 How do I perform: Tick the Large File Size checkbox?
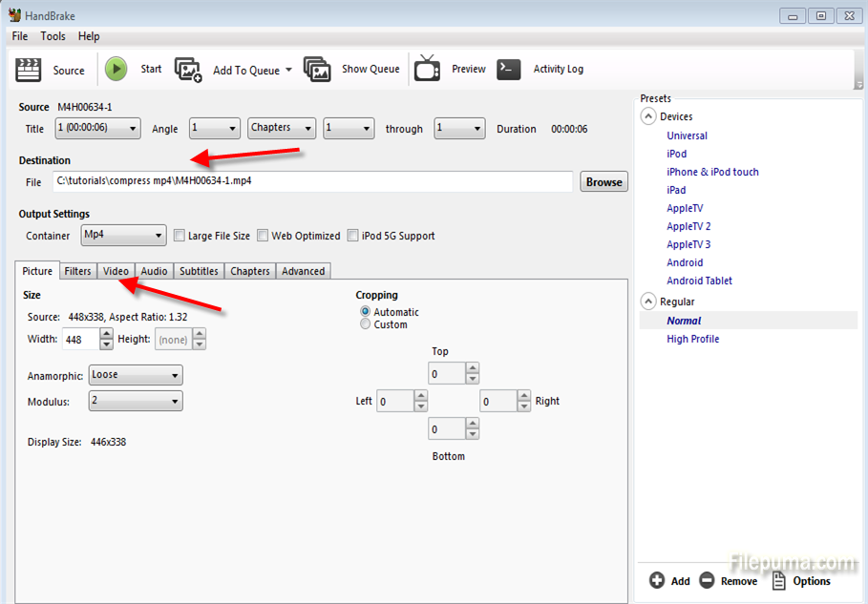pyautogui.click(x=179, y=236)
